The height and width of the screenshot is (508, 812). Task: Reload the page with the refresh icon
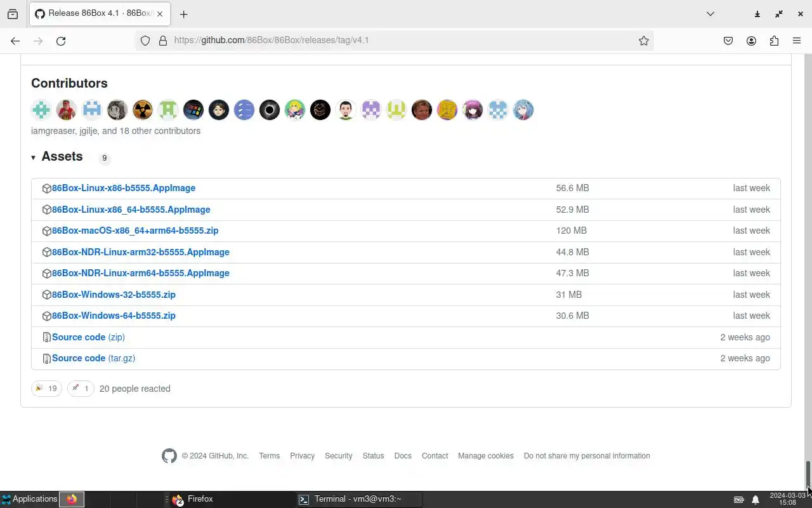click(x=61, y=41)
